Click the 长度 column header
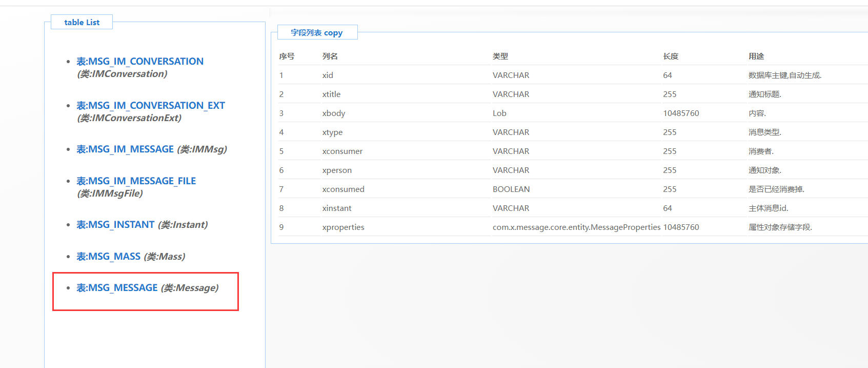Viewport: 868px width, 368px height. 671,56
